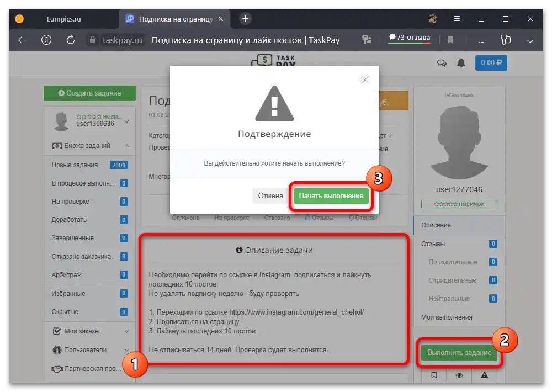Open Избранные tasks
This screenshot has height=392, width=552.
pyautogui.click(x=90, y=293)
